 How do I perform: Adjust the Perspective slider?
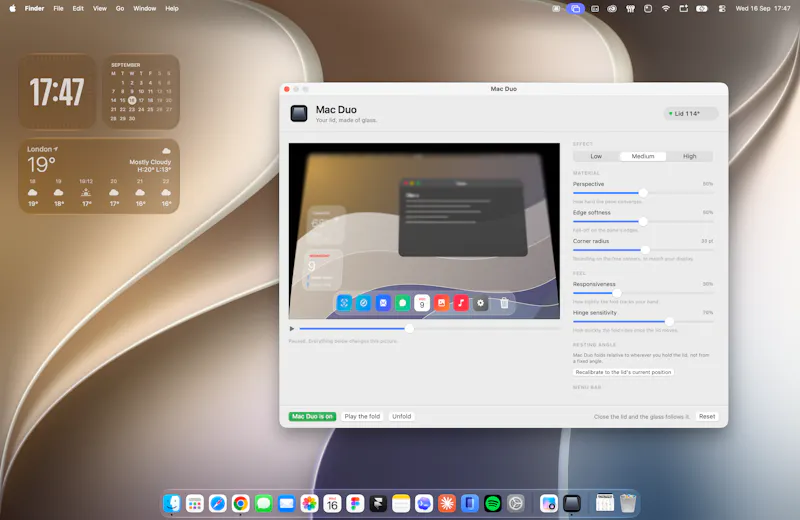[x=643, y=193]
